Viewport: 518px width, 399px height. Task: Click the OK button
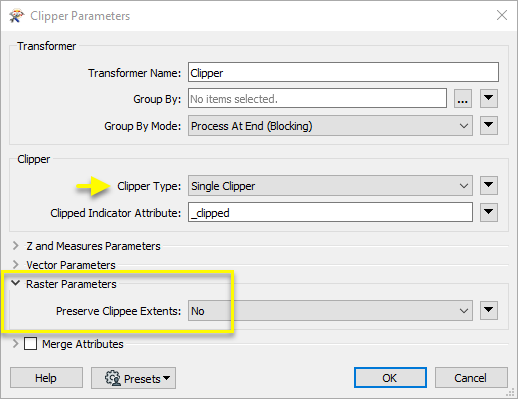[390, 378]
